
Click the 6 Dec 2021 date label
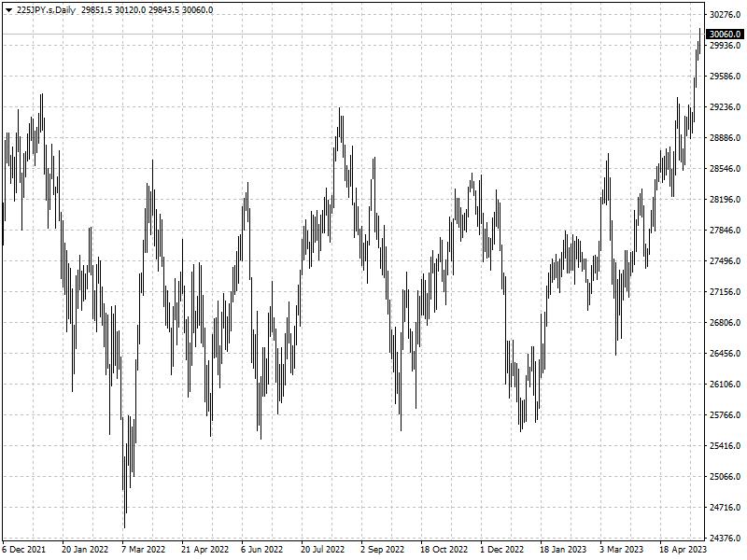pos(24,550)
